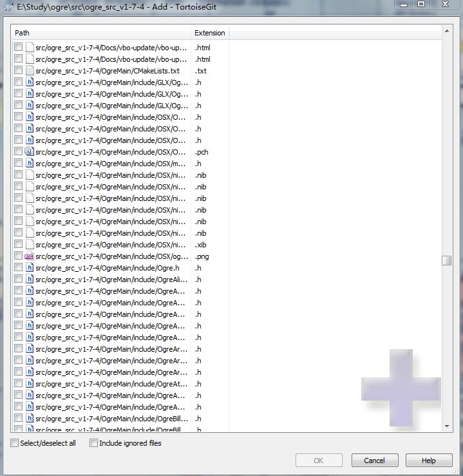Click the disabled OK button
Image resolution: width=463 pixels, height=476 pixels.
319,461
